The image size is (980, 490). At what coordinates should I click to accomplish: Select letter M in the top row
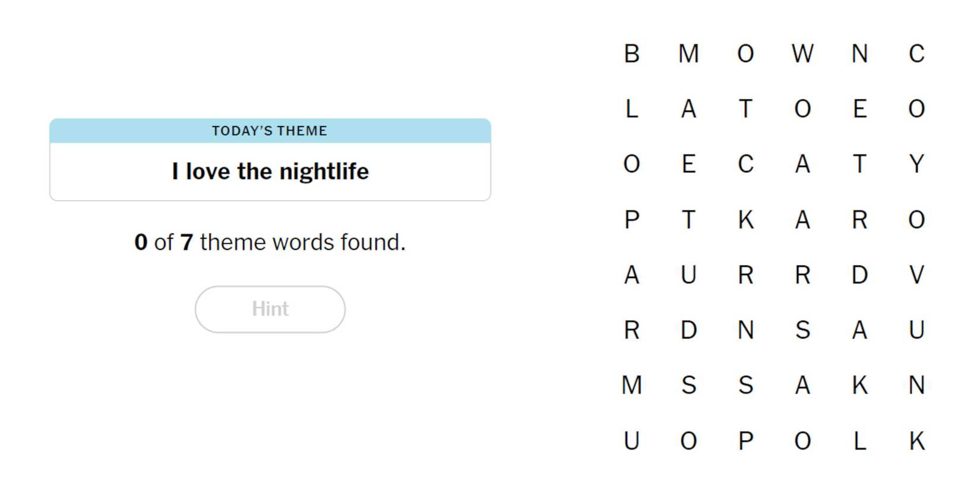pyautogui.click(x=688, y=54)
